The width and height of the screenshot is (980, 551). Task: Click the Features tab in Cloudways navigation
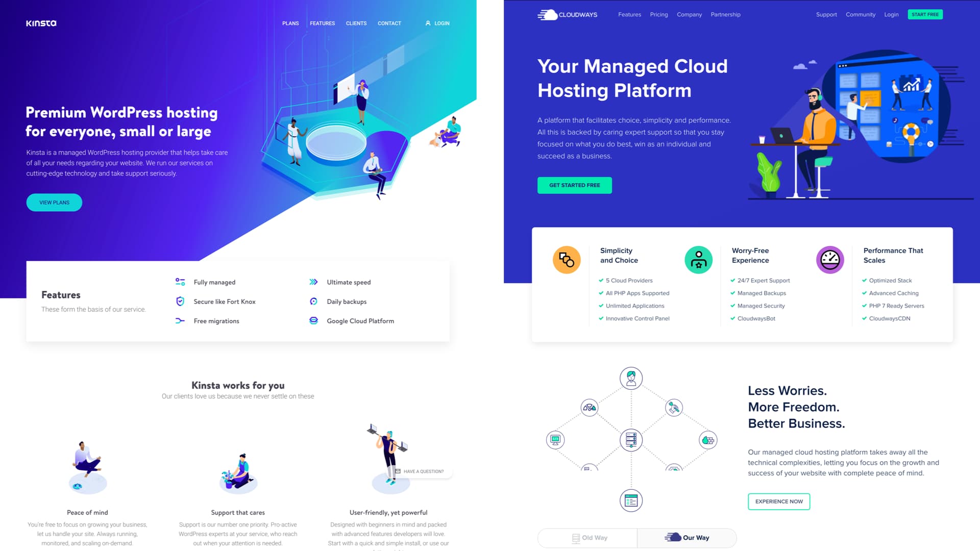[x=629, y=14]
